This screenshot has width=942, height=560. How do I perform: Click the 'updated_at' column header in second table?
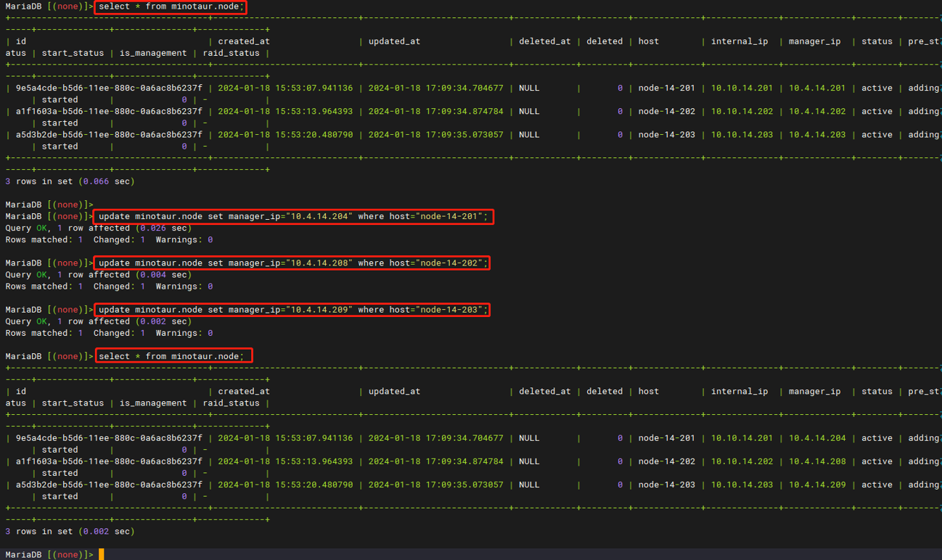[x=394, y=392]
